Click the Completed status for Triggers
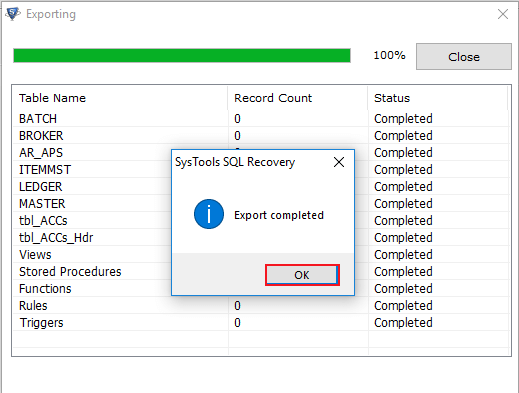This screenshot has height=393, width=519. tap(403, 323)
